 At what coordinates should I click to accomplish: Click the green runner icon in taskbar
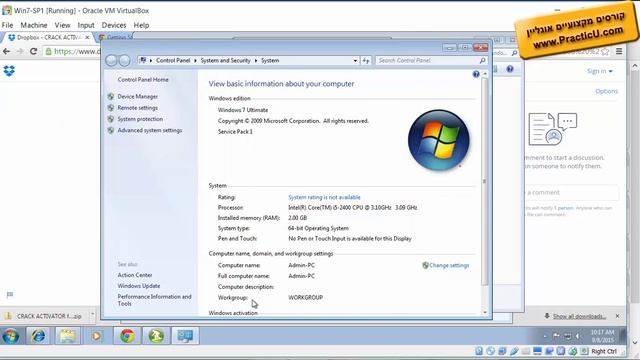point(156,336)
